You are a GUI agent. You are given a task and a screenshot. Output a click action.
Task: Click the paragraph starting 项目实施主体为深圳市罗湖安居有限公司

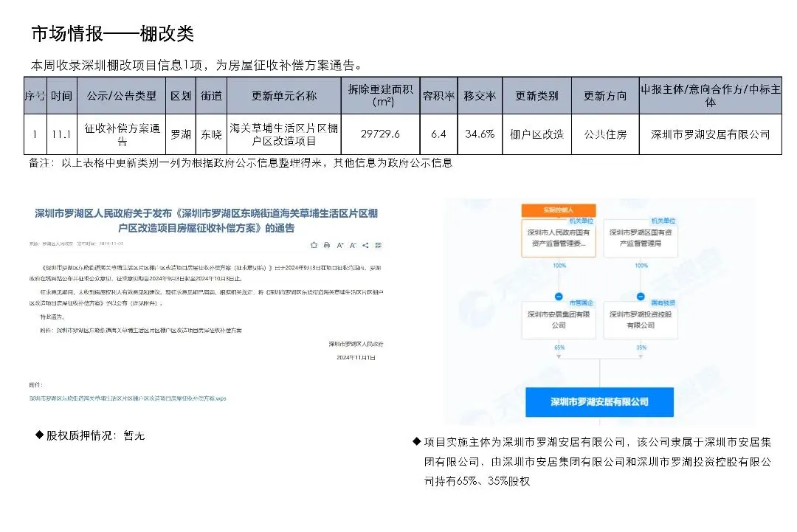pos(598,461)
